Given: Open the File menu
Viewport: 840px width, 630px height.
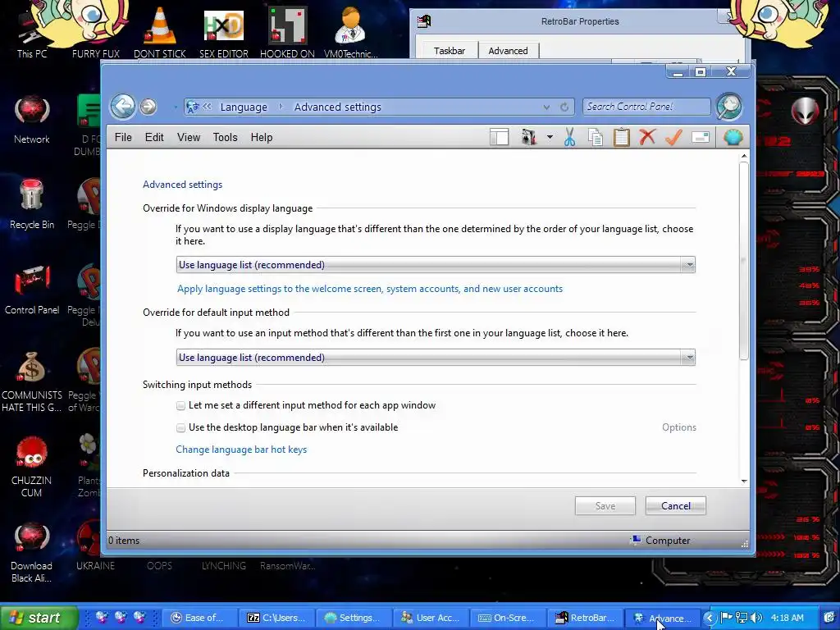Looking at the screenshot, I should pyautogui.click(x=123, y=137).
